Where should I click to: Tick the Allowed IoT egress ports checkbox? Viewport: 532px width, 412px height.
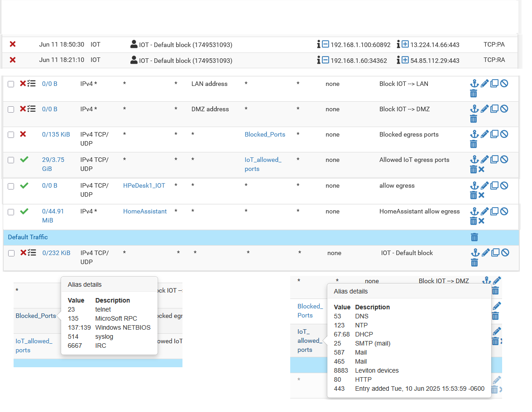coord(11,160)
